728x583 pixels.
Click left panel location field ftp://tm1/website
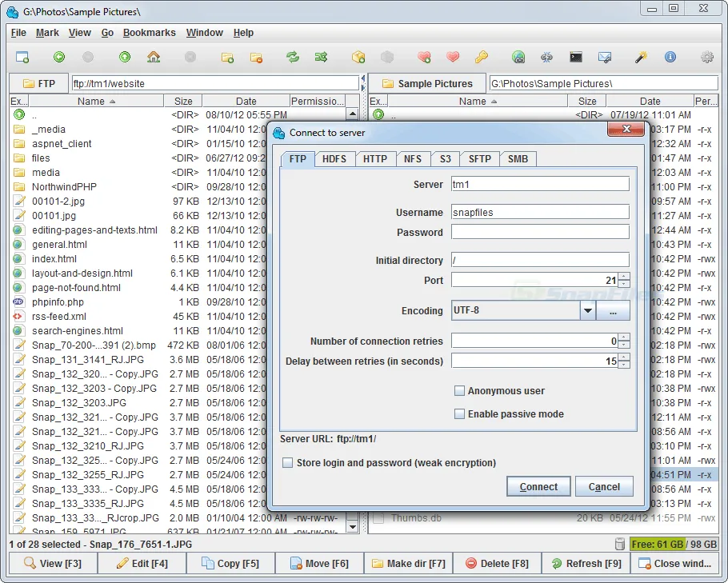pos(215,83)
